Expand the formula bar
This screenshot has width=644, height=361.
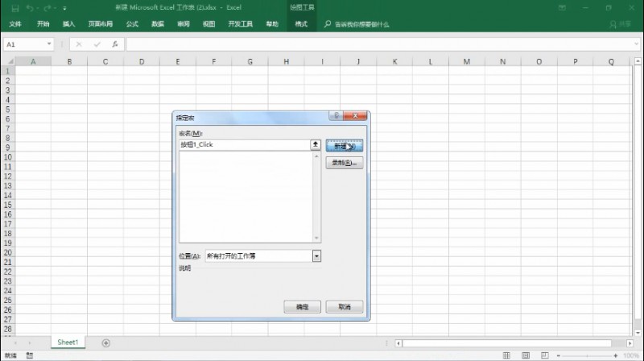636,44
